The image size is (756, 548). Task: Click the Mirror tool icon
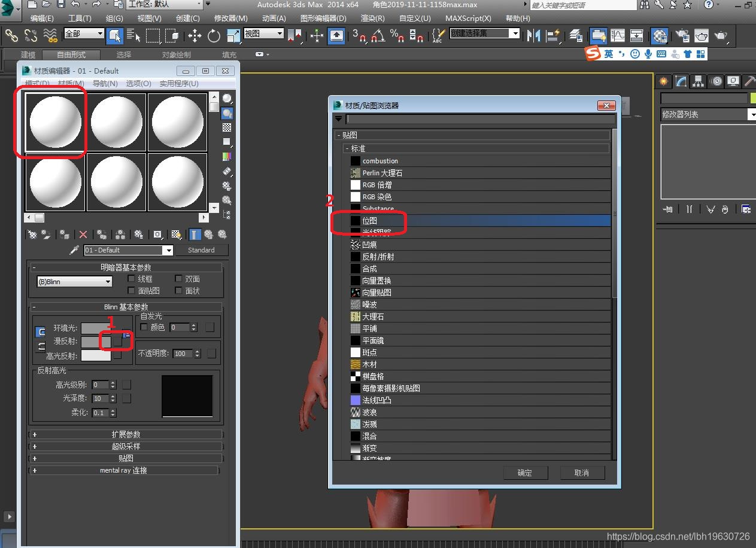(535, 36)
